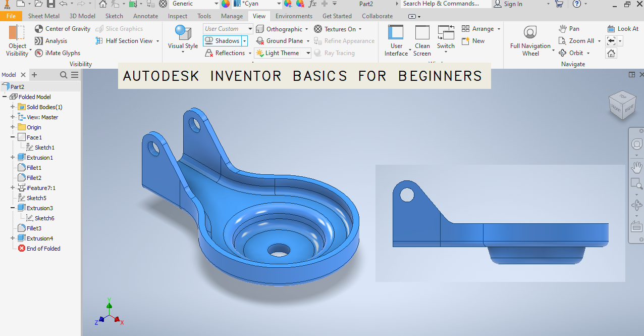Select View: Master in the browser
The height and width of the screenshot is (336, 644).
[x=38, y=117]
